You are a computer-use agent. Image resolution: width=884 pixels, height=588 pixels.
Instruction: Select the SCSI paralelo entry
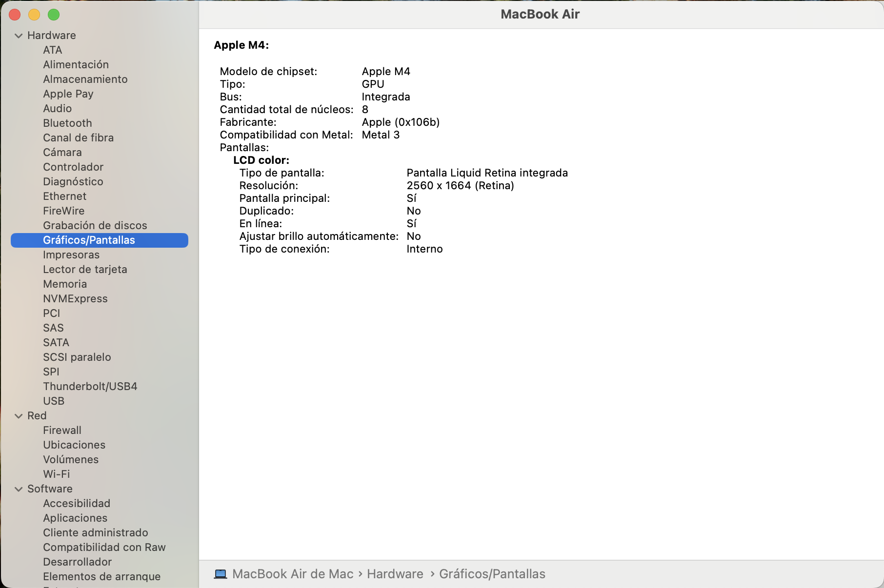(77, 357)
